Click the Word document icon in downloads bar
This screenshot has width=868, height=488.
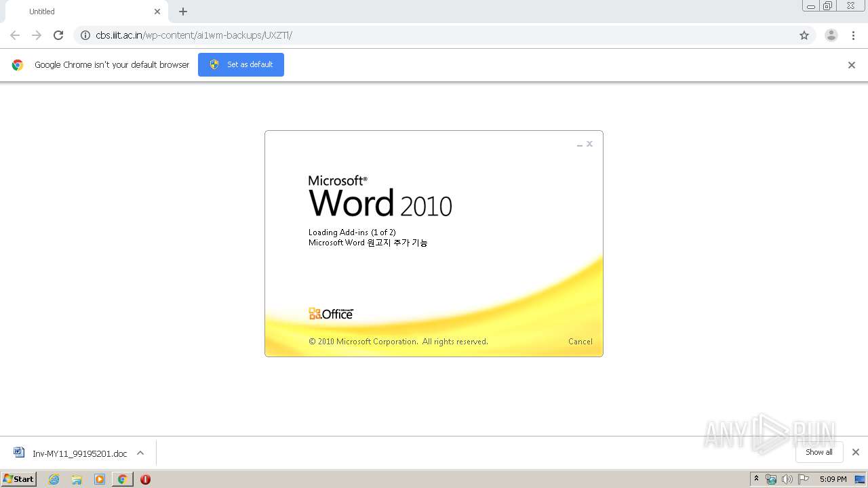19,453
